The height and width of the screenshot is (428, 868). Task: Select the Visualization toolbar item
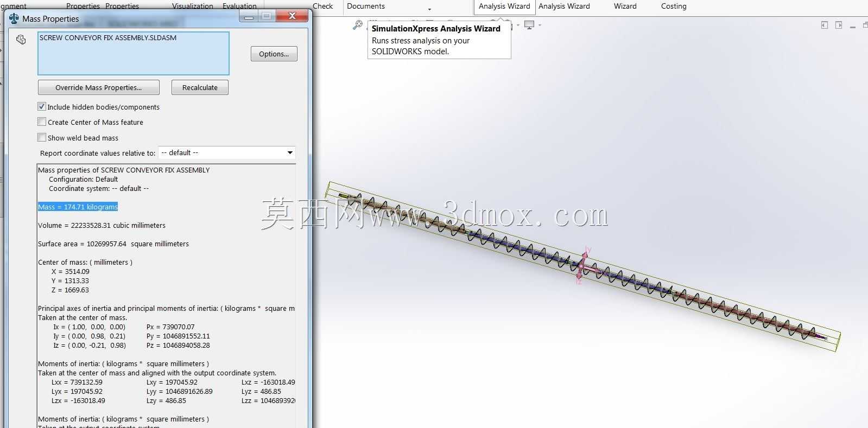(192, 7)
